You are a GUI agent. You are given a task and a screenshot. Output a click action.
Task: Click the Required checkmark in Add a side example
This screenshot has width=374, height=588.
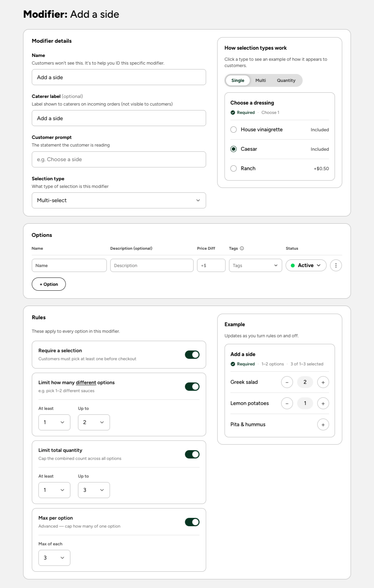point(233,364)
